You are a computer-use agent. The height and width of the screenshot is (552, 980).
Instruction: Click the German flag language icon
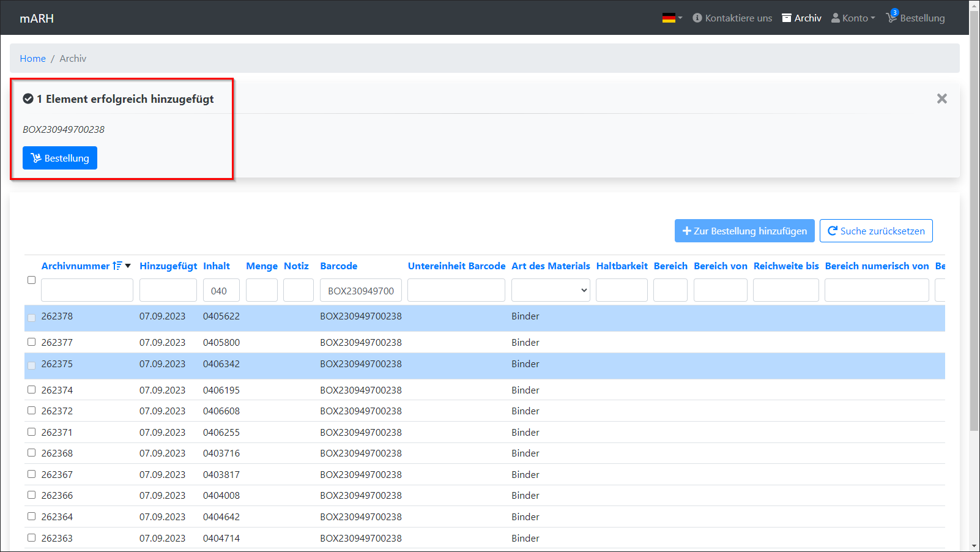668,18
